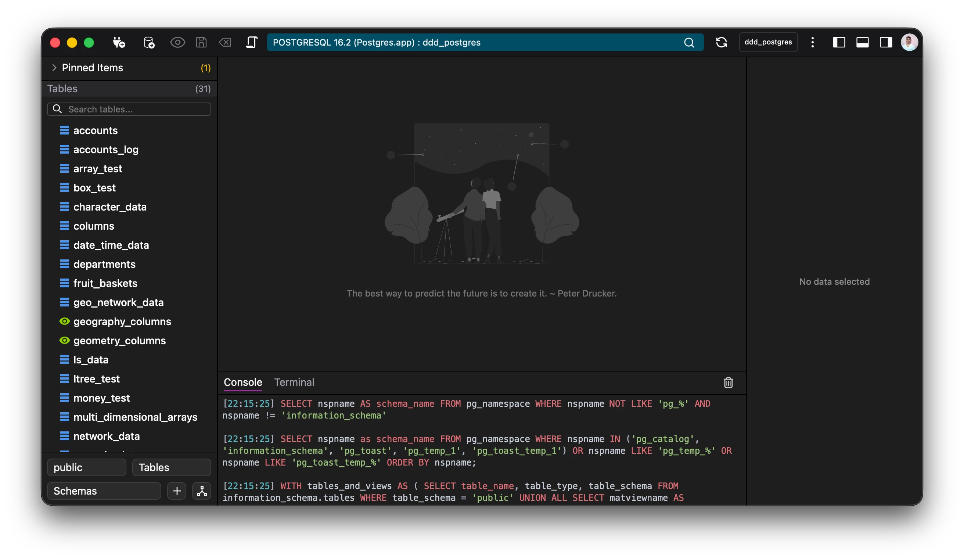Toggle the left sidebar panel visibility
This screenshot has width=964, height=560.
838,43
